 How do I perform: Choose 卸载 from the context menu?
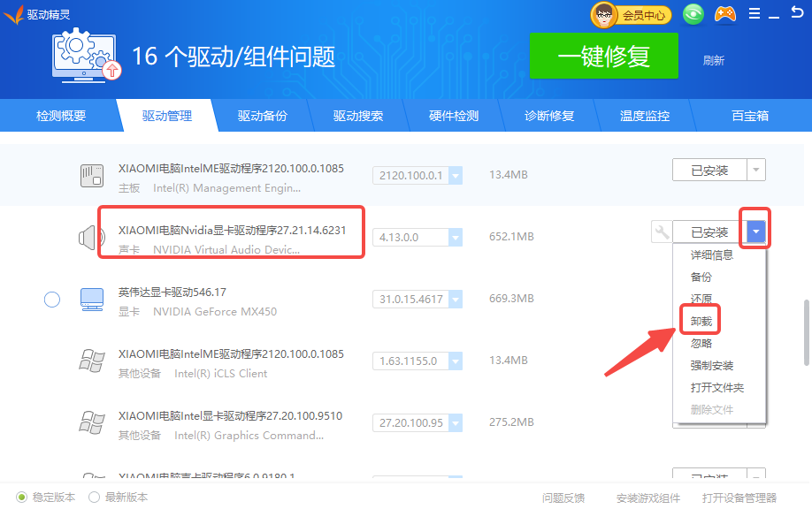701,321
